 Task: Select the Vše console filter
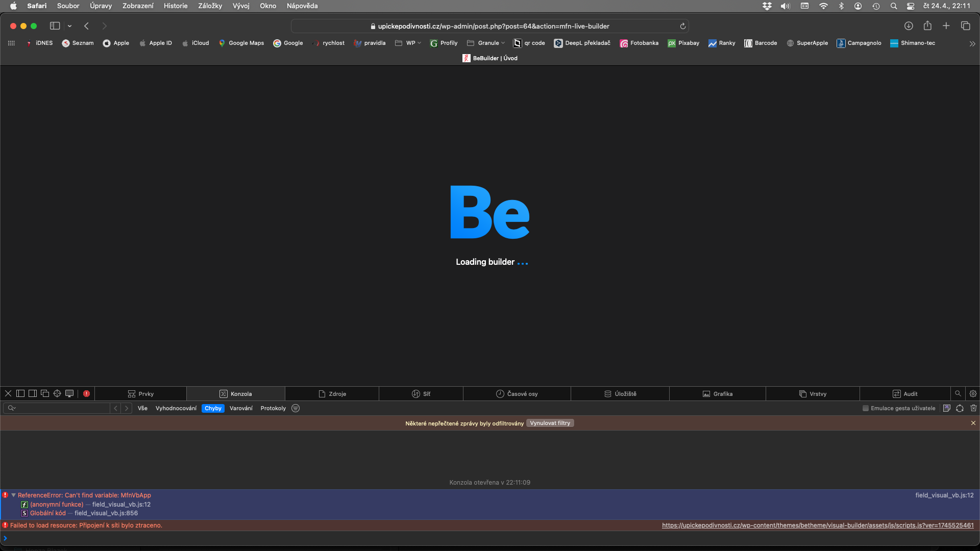[142, 408]
